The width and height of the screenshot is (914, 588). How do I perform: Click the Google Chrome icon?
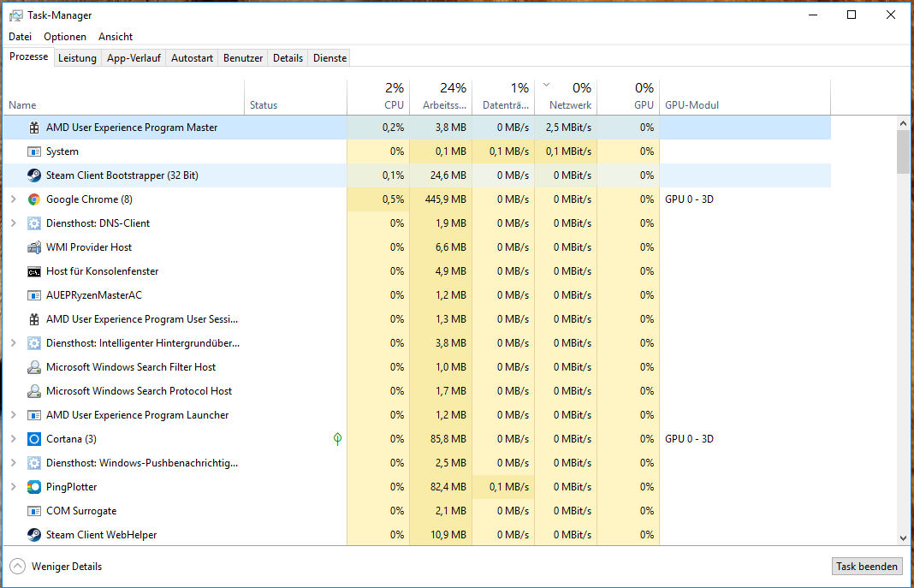click(x=34, y=199)
